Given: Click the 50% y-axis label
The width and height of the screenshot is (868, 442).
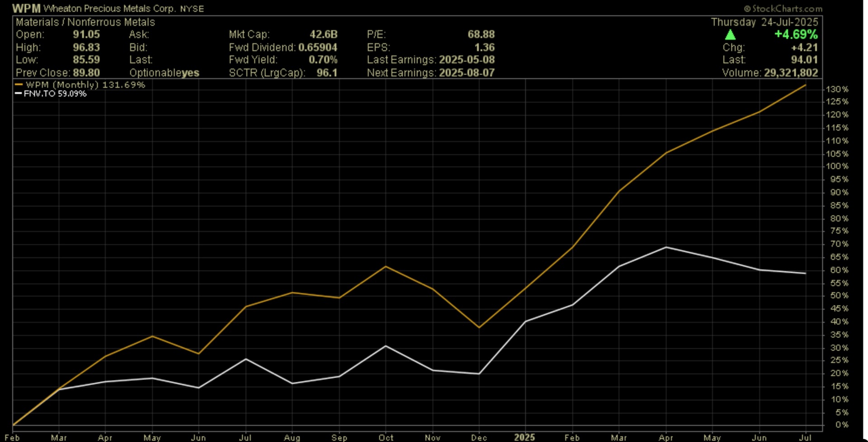Looking at the screenshot, I should click(839, 296).
